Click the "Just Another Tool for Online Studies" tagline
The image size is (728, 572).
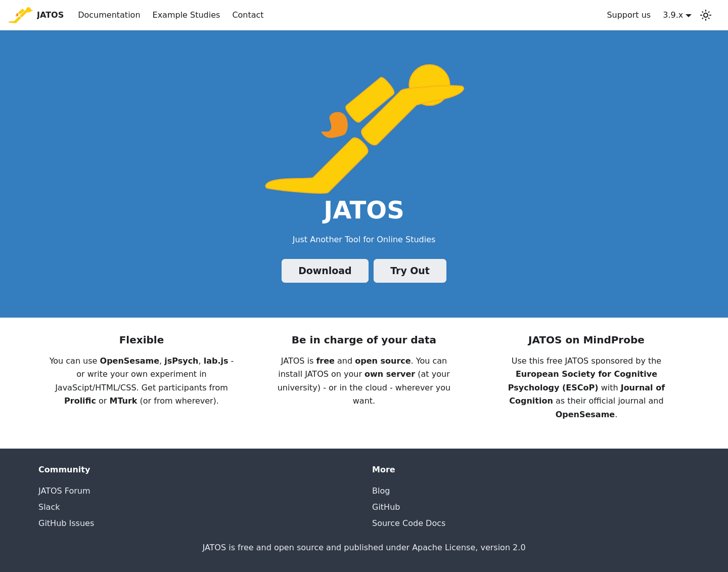364,239
